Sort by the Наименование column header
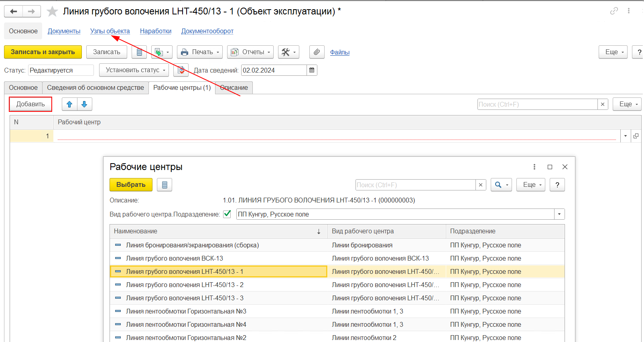The width and height of the screenshot is (644, 342). 219,231
